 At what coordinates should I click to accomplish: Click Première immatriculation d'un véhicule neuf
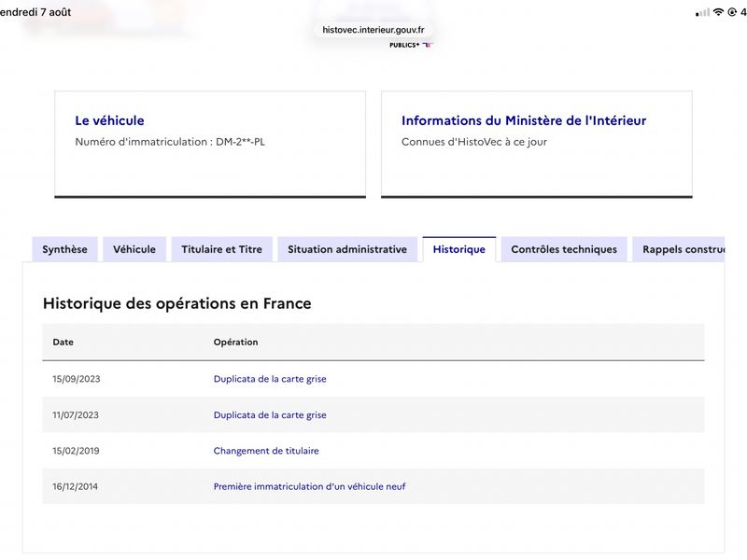click(309, 486)
